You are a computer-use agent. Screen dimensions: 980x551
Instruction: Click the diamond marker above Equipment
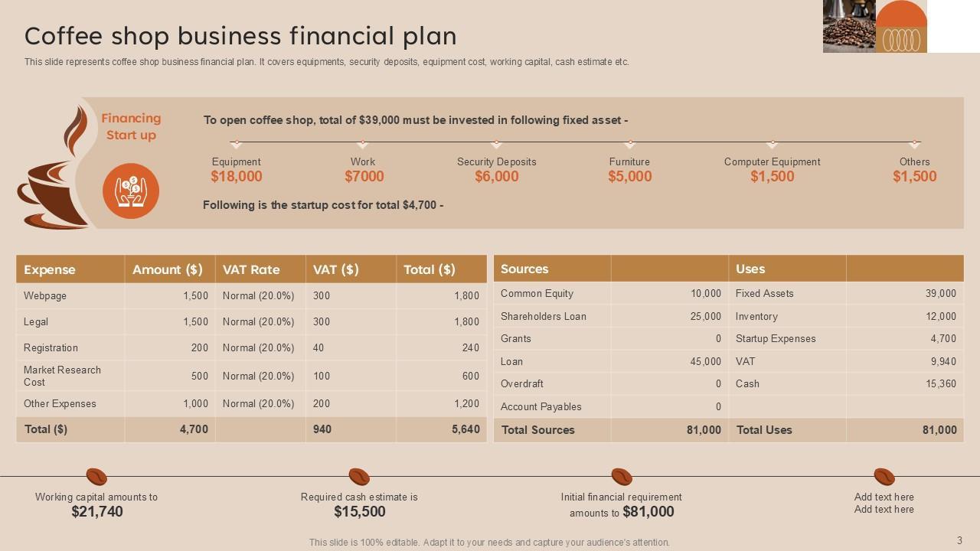(236, 143)
